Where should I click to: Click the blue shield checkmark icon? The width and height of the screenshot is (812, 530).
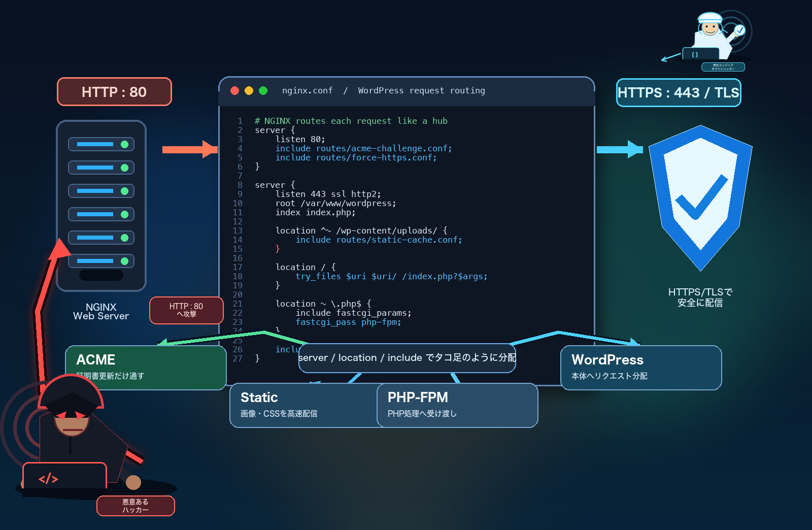tap(700, 197)
